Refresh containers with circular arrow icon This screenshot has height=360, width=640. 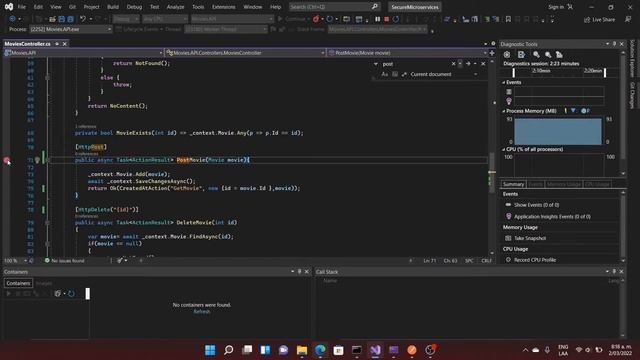71,293
